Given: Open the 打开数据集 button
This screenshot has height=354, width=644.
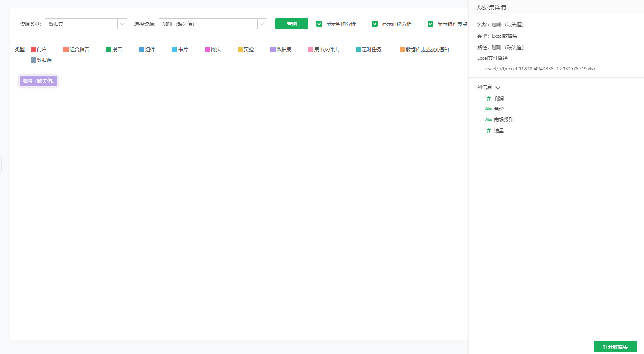Looking at the screenshot, I should click(615, 347).
